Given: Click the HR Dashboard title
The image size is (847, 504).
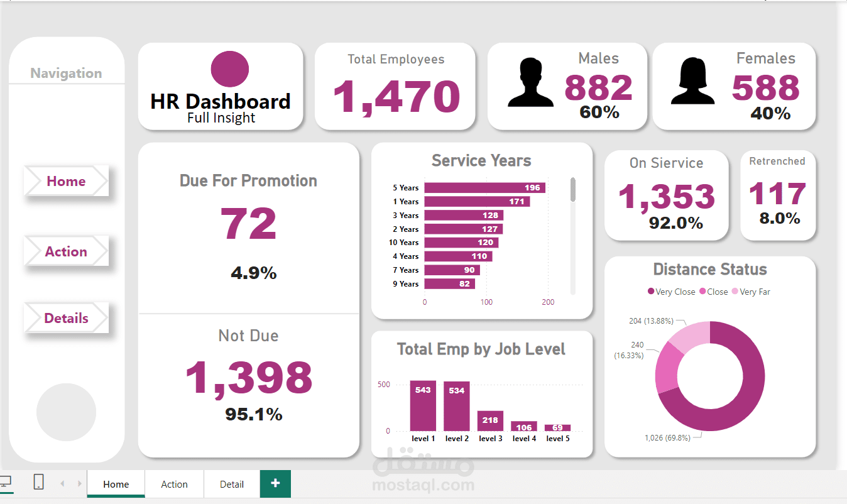Looking at the screenshot, I should coord(221,101).
